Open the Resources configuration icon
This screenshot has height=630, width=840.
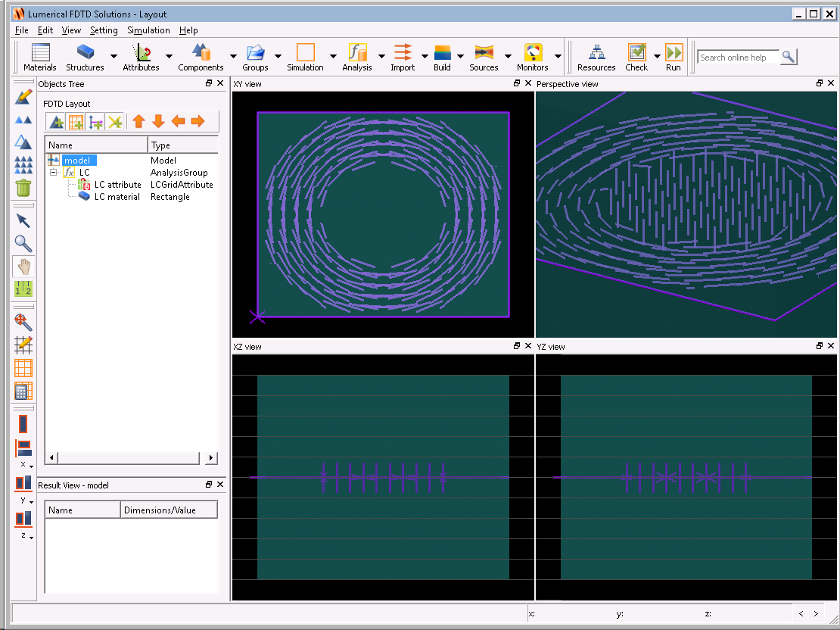click(x=597, y=52)
